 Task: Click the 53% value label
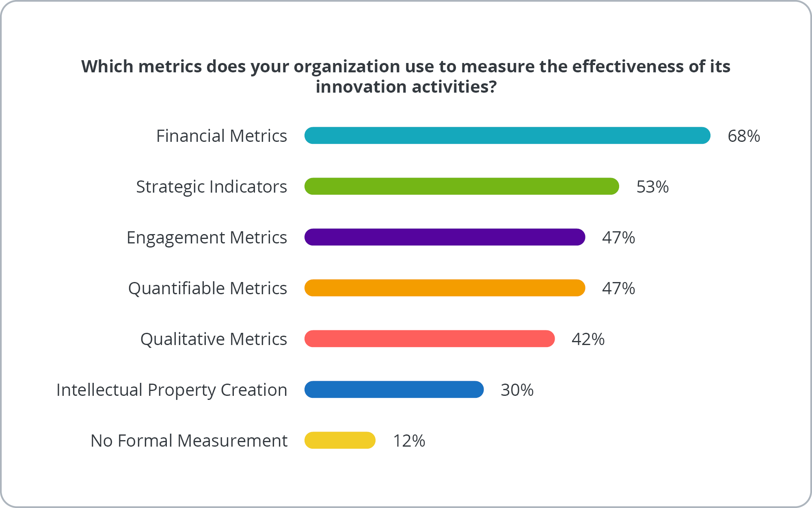pos(652,187)
